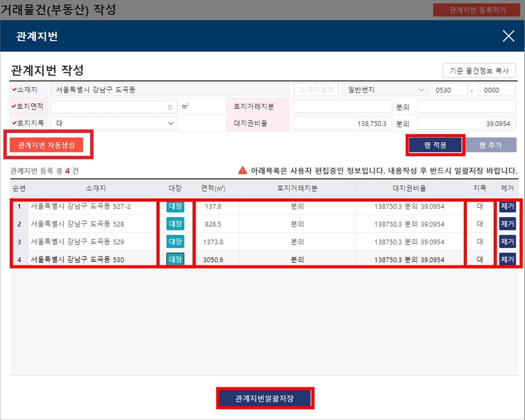
Task: Open the 대장 record for 도곡동 528
Action: coord(176,224)
